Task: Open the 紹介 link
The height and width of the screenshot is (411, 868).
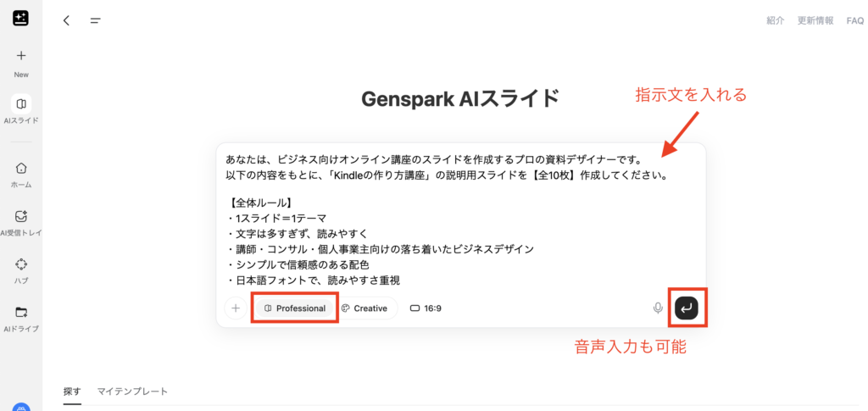Action: (775, 21)
